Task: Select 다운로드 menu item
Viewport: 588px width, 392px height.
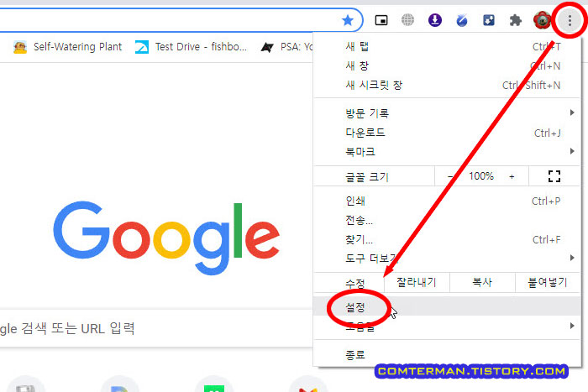Action: (447, 133)
